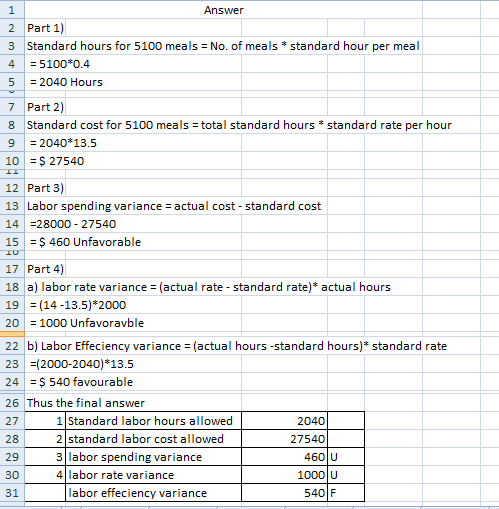Select 'b) Labor Effeciency variance' formula text
Viewport: 499px width, 509px height.
[237, 346]
